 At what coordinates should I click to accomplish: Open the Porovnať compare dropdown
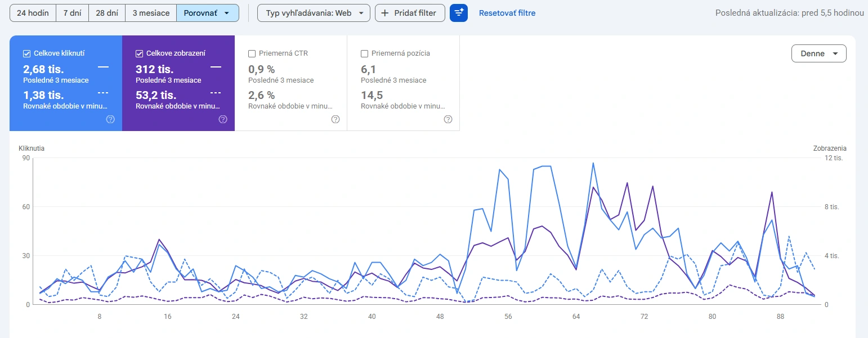pos(208,13)
